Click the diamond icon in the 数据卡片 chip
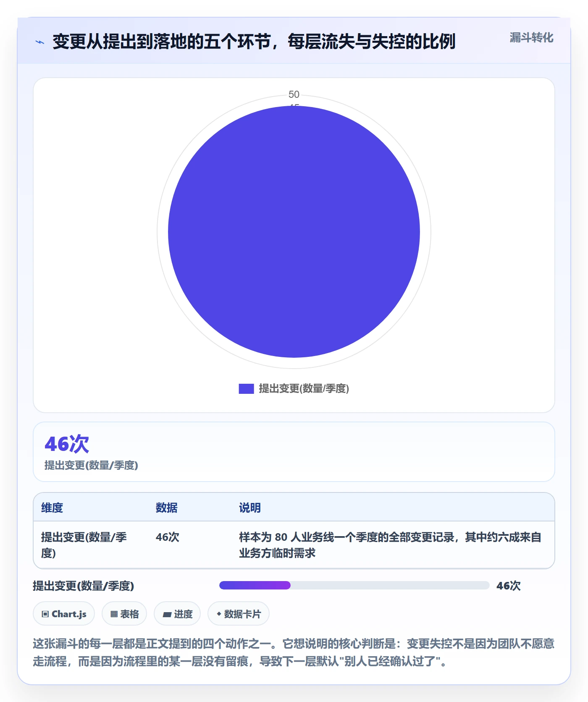This screenshot has height=702, width=588. coord(219,614)
